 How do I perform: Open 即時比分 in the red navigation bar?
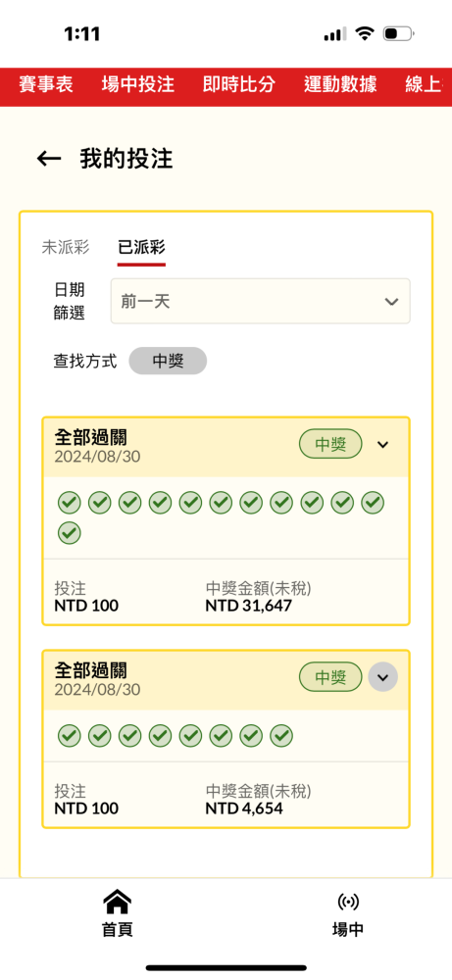(x=239, y=84)
